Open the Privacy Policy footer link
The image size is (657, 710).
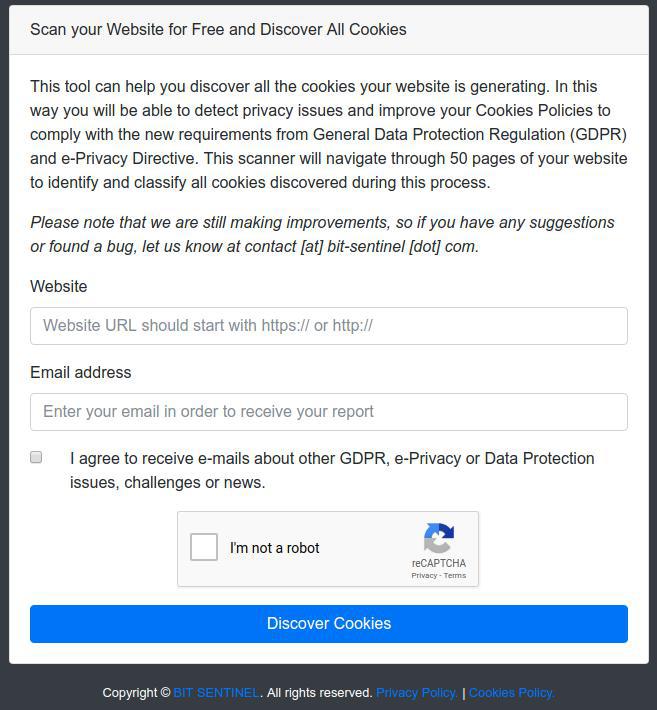[x=417, y=693]
